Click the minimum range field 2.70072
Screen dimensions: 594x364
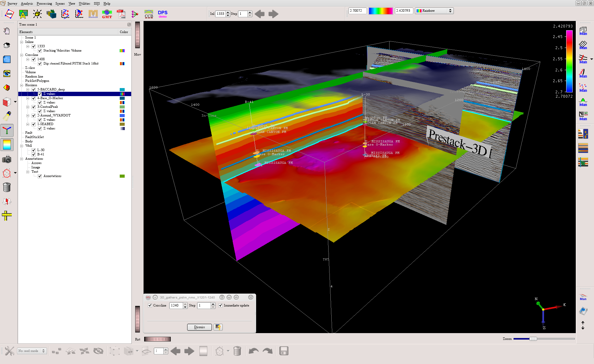(x=358, y=11)
